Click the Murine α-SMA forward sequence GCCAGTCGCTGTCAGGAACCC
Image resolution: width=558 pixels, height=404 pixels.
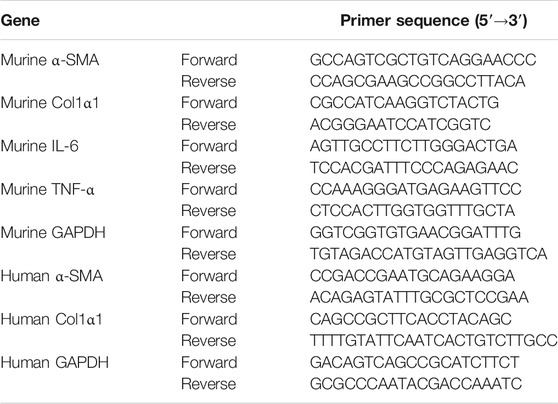point(423,60)
